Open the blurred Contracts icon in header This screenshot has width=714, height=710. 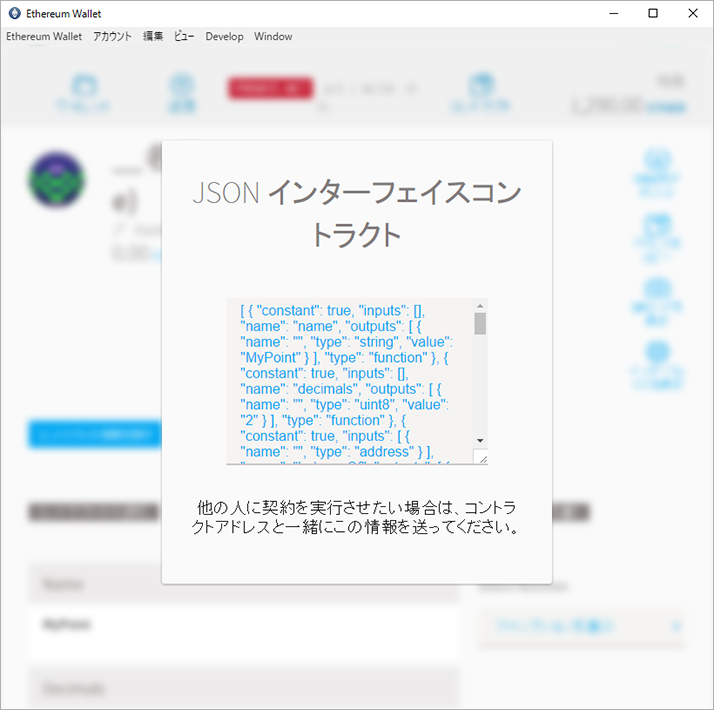click(x=481, y=92)
